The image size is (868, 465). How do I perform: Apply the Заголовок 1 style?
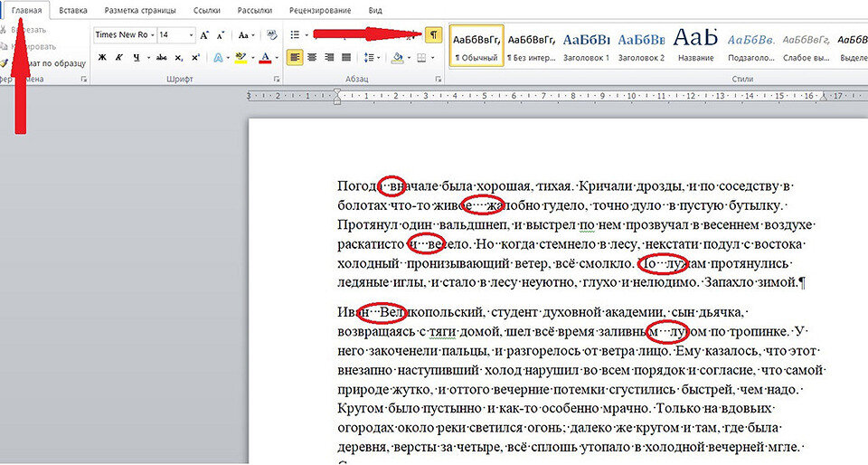point(586,46)
